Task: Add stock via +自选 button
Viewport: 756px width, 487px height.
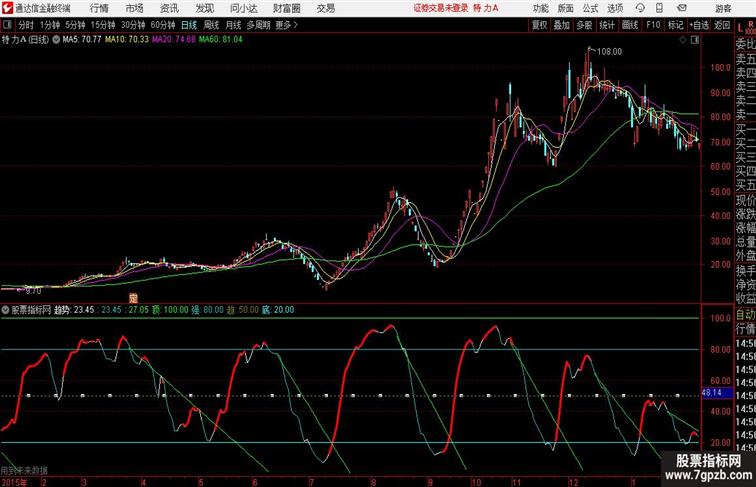Action: (699, 25)
